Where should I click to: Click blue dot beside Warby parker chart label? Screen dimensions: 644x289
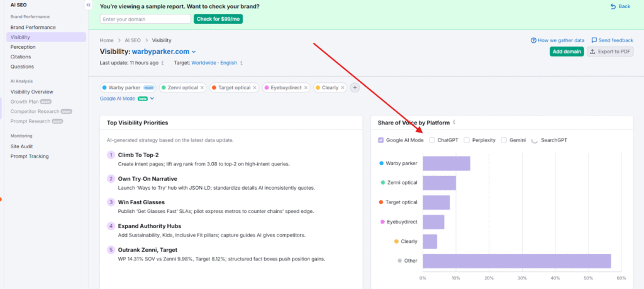point(382,163)
